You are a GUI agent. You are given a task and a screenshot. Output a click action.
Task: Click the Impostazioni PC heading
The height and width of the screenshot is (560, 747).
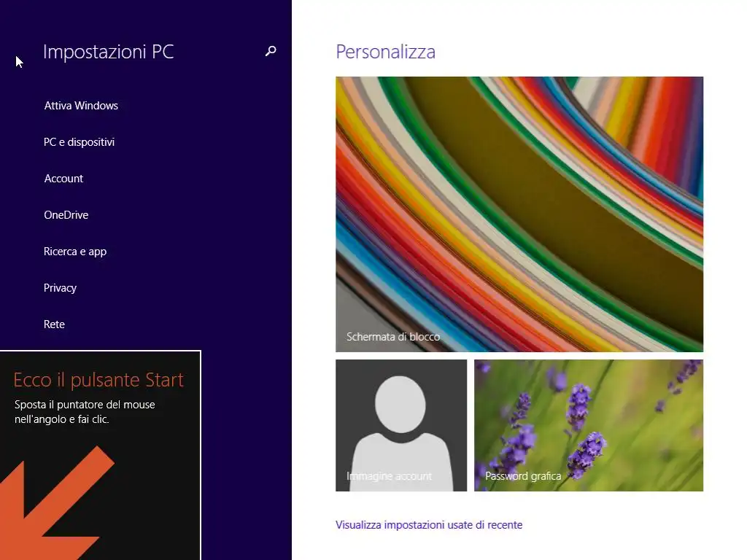109,52
